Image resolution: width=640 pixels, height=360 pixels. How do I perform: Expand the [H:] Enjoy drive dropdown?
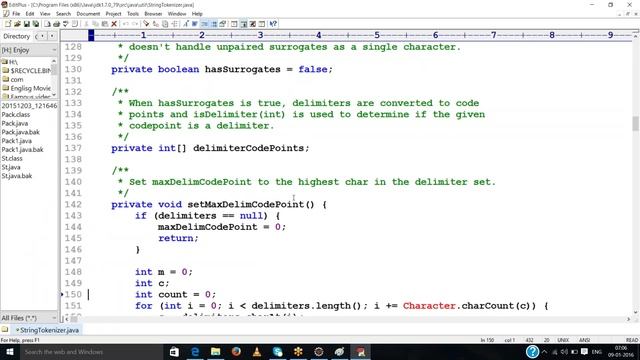coord(53,50)
